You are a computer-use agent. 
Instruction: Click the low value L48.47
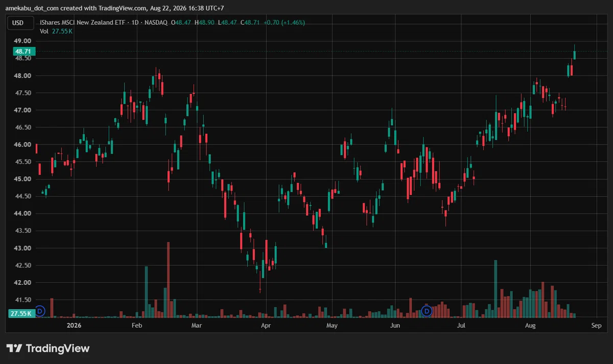[228, 22]
